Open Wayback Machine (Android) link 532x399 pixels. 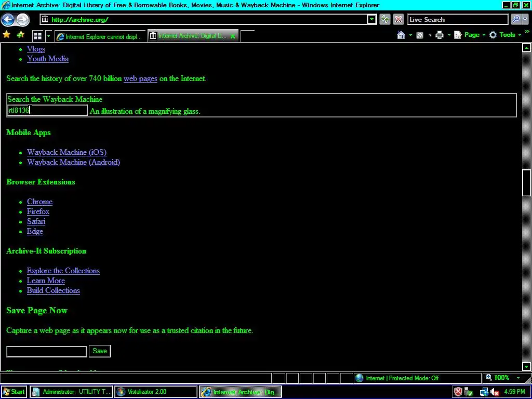click(73, 162)
